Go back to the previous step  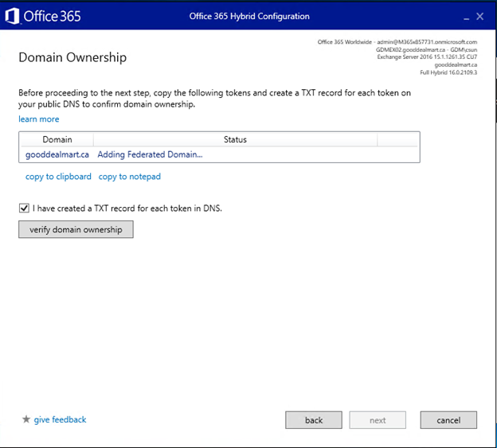point(314,420)
